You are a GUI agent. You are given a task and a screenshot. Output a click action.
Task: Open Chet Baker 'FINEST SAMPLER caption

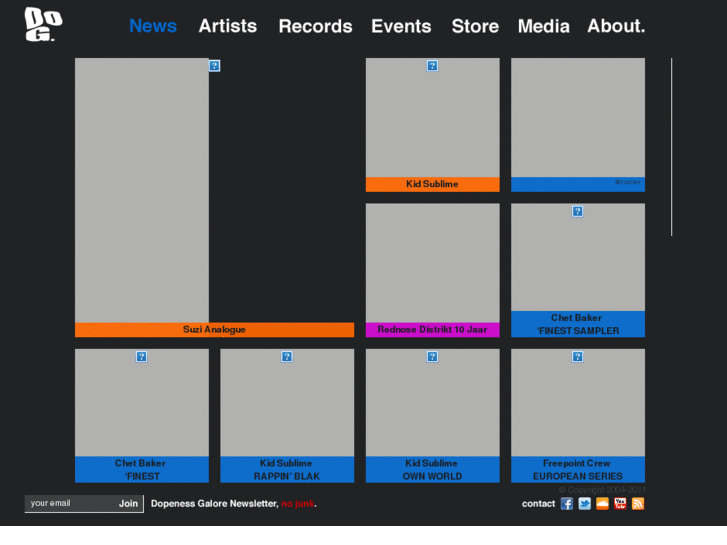coord(578,324)
